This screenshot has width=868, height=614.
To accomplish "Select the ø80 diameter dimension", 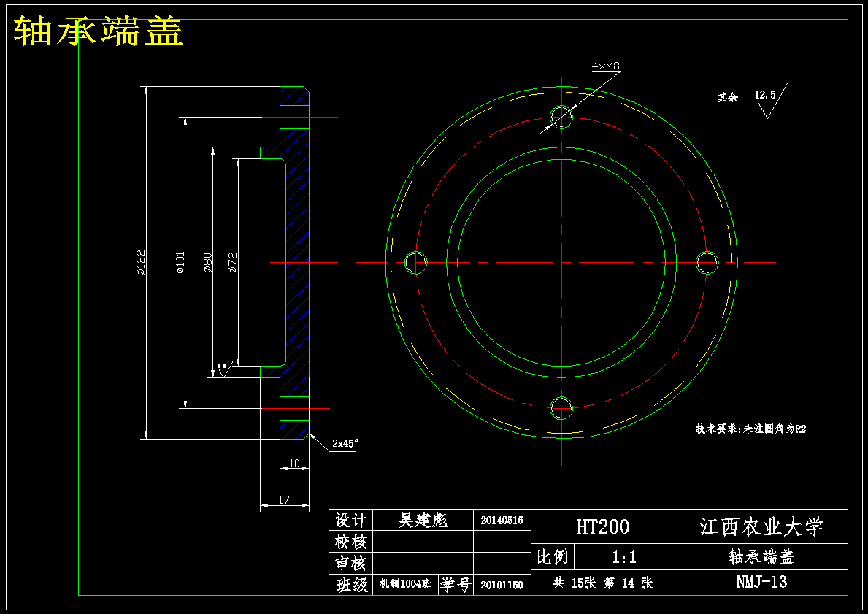I will 207,263.
